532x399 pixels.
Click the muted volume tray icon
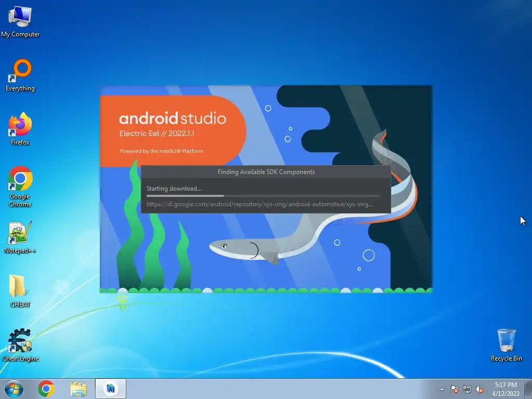480,389
